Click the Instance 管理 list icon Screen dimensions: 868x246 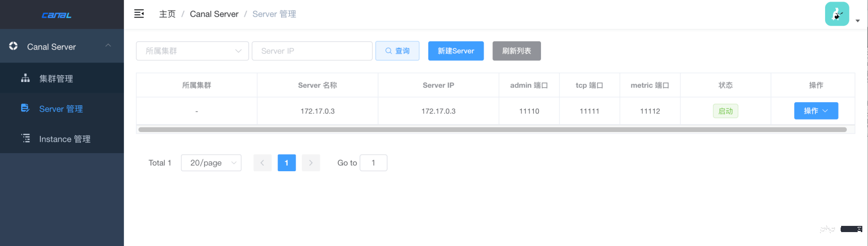25,138
